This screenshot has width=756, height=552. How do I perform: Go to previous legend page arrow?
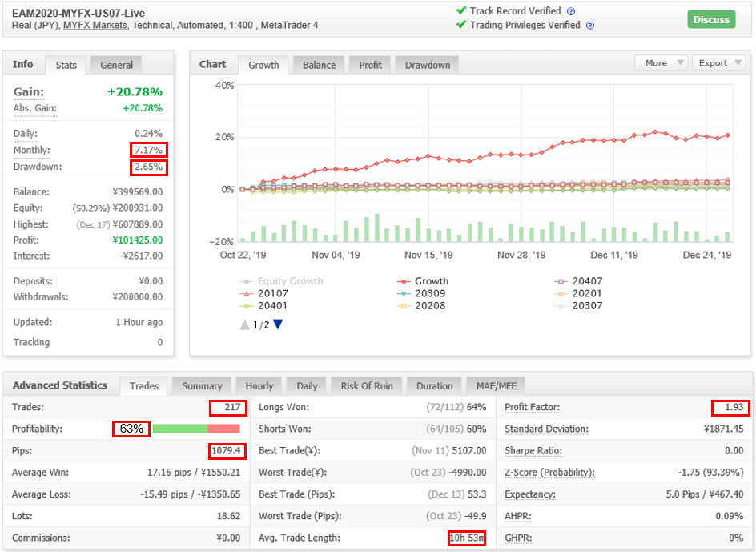(245, 324)
